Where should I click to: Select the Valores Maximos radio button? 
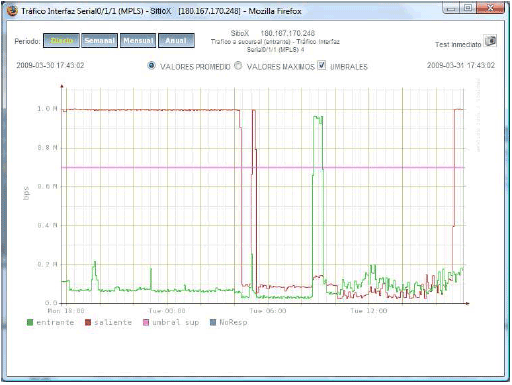pos(238,66)
